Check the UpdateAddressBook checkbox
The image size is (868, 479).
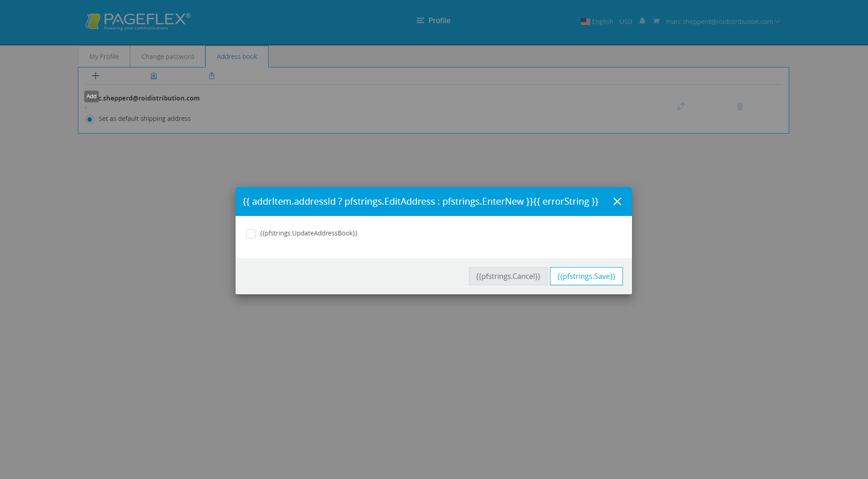[x=251, y=233]
